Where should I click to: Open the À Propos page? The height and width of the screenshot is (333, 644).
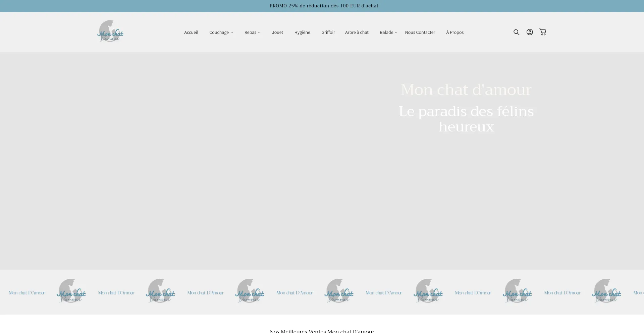(455, 32)
